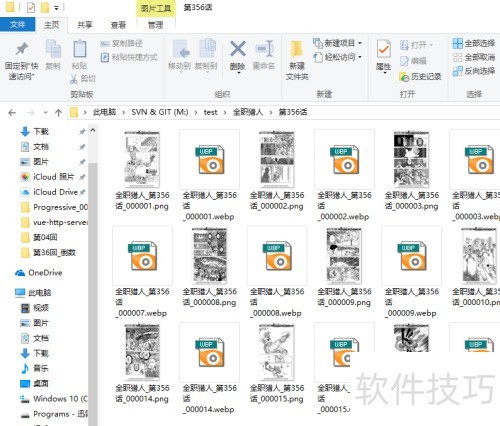Select 全职猎人_第356话_000014.webp file icon
Screen dimensions: 500x426
210,352
